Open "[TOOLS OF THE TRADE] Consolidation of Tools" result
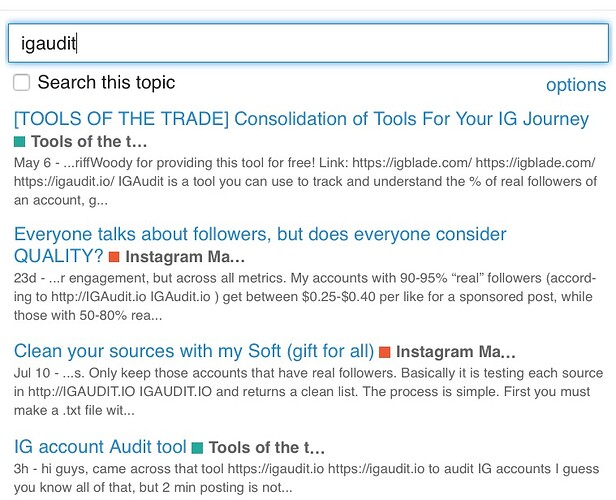 pos(301,119)
